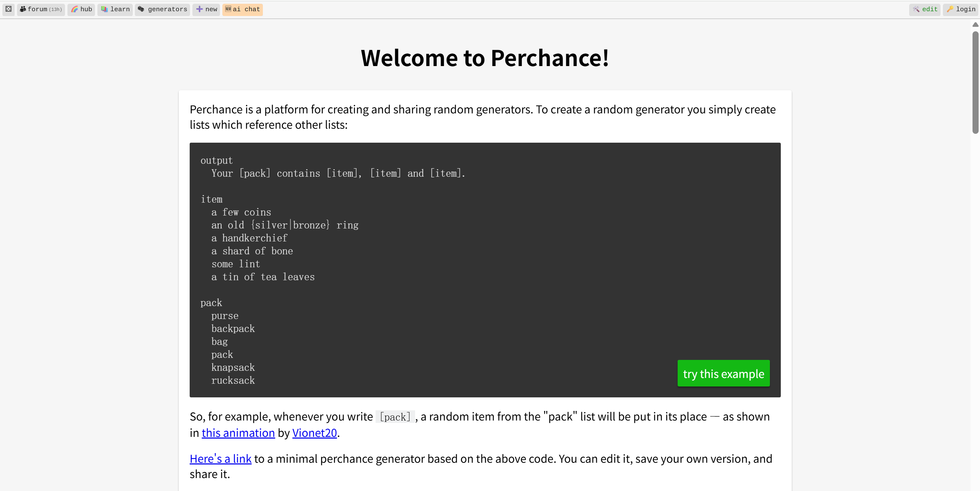The image size is (980, 491).
Task: Open the forum page
Action: [x=41, y=9]
